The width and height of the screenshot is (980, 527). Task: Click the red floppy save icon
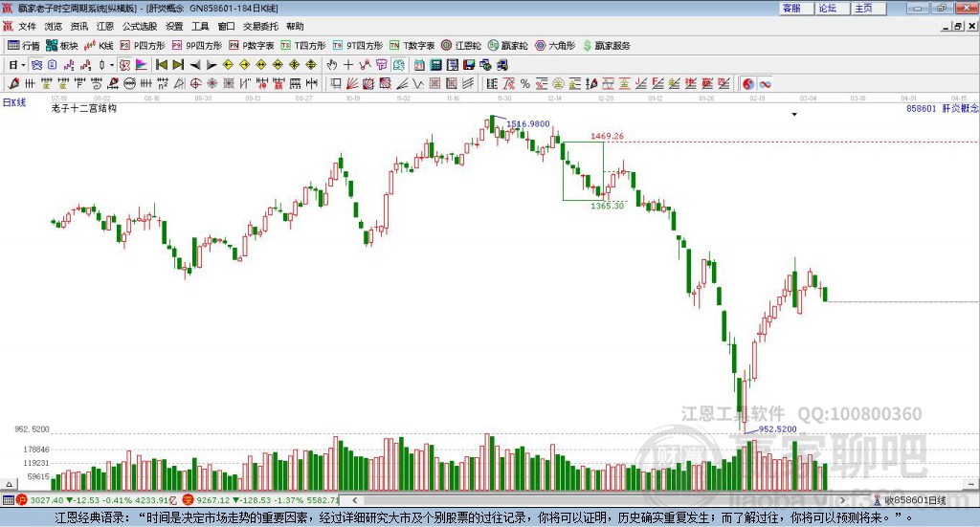coord(469,65)
